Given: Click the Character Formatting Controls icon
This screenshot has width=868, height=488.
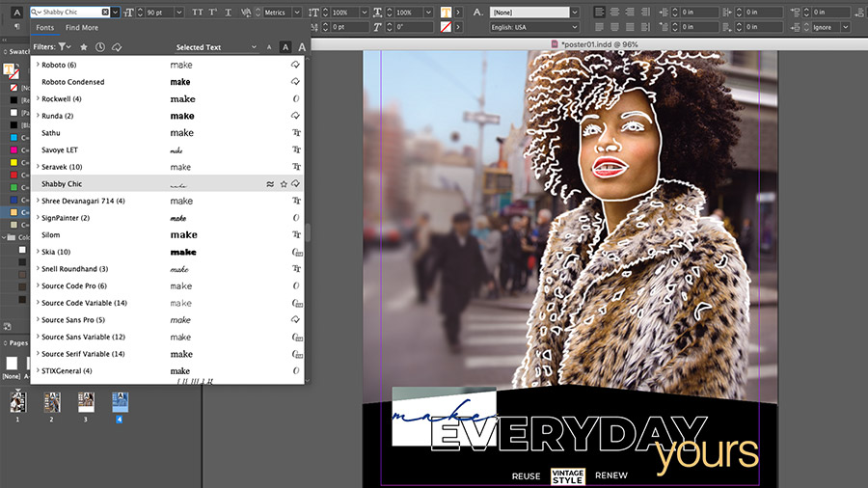Looking at the screenshot, I should tap(17, 13).
